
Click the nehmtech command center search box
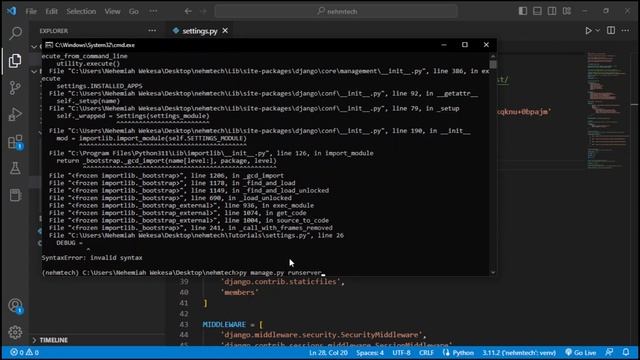336,11
